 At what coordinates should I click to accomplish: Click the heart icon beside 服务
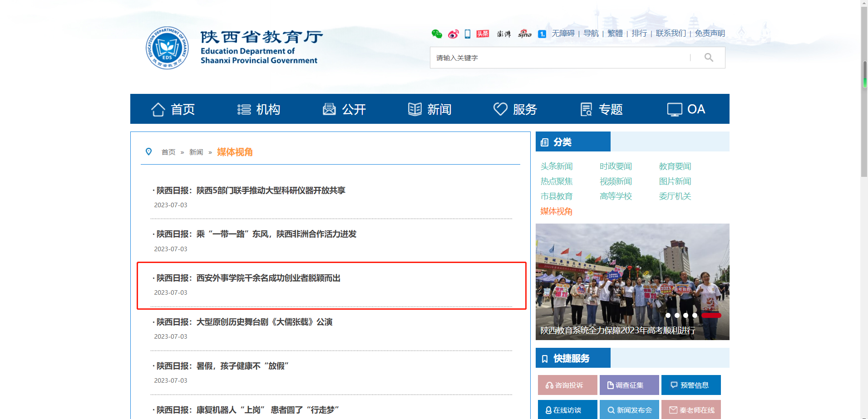(x=500, y=109)
